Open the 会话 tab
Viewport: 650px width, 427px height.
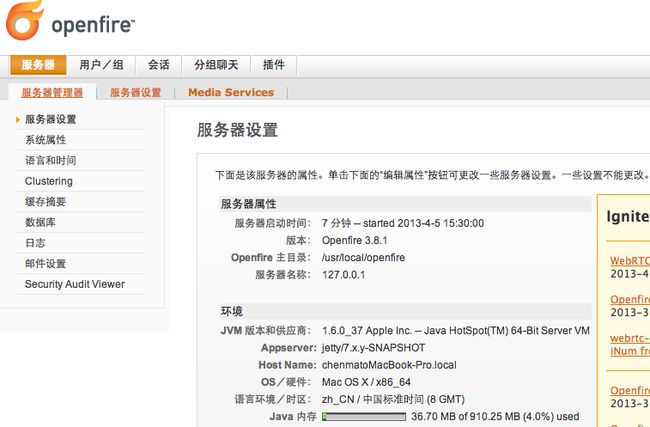[x=159, y=65]
